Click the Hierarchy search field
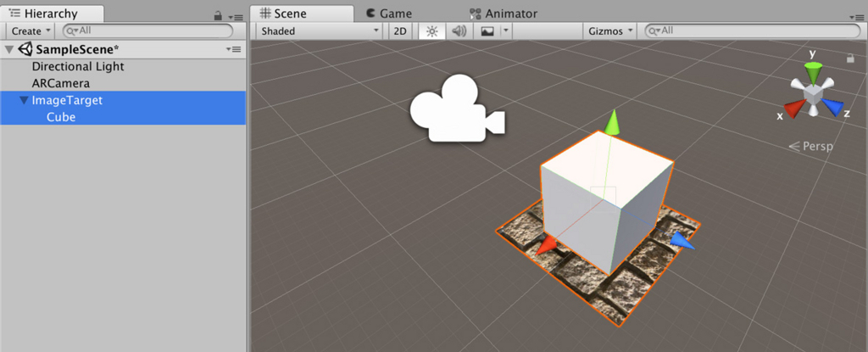 pyautogui.click(x=147, y=31)
